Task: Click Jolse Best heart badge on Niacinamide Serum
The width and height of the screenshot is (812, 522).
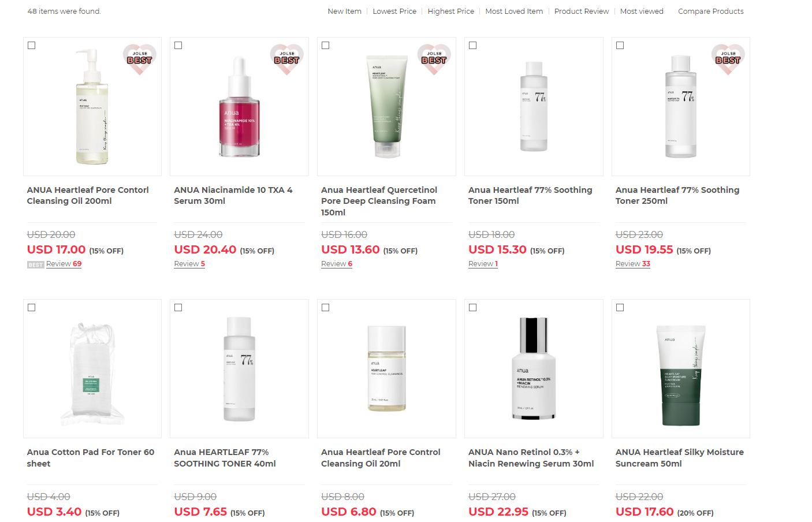Action: click(x=287, y=59)
